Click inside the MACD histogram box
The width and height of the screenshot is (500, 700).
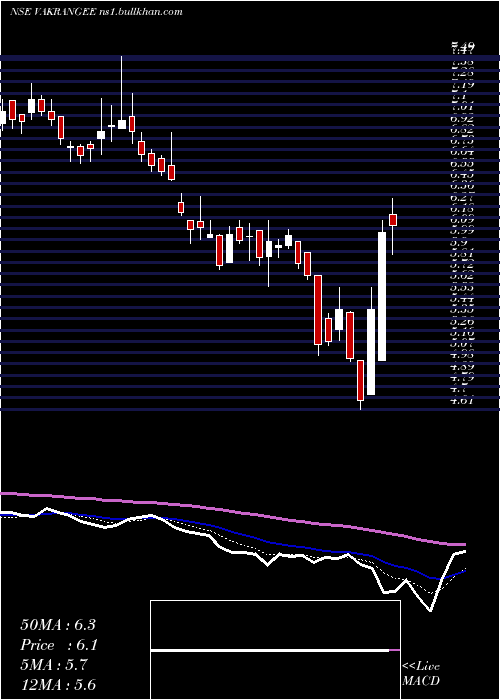tap(275, 650)
